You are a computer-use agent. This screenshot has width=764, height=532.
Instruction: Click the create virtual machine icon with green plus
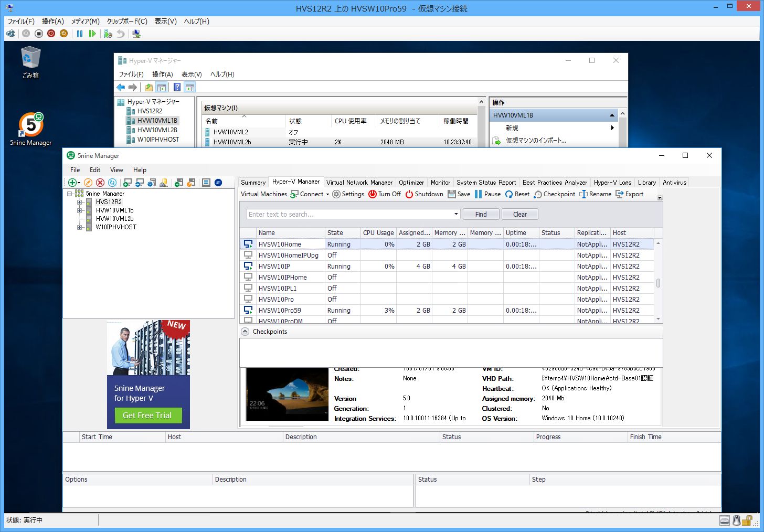point(127,183)
